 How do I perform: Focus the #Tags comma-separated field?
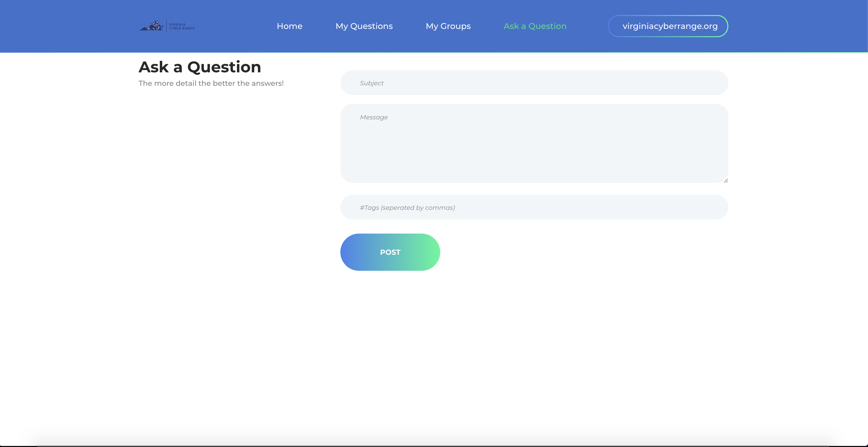pos(573,207)
